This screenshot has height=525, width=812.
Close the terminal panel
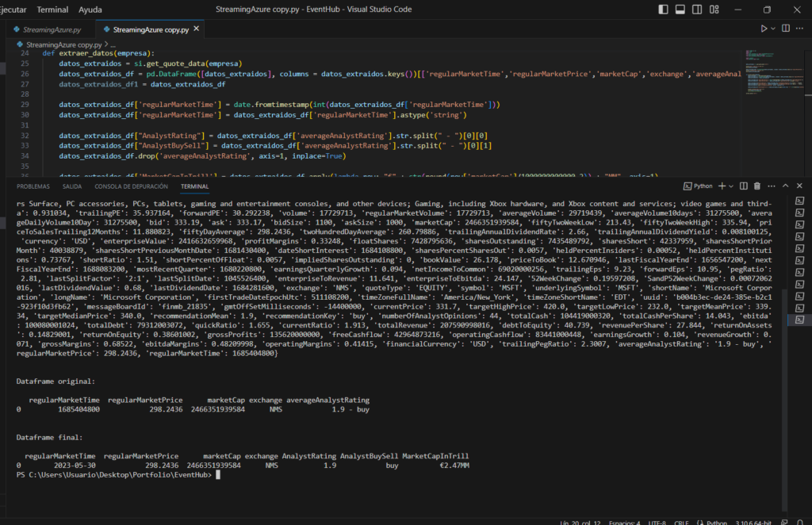tap(799, 186)
